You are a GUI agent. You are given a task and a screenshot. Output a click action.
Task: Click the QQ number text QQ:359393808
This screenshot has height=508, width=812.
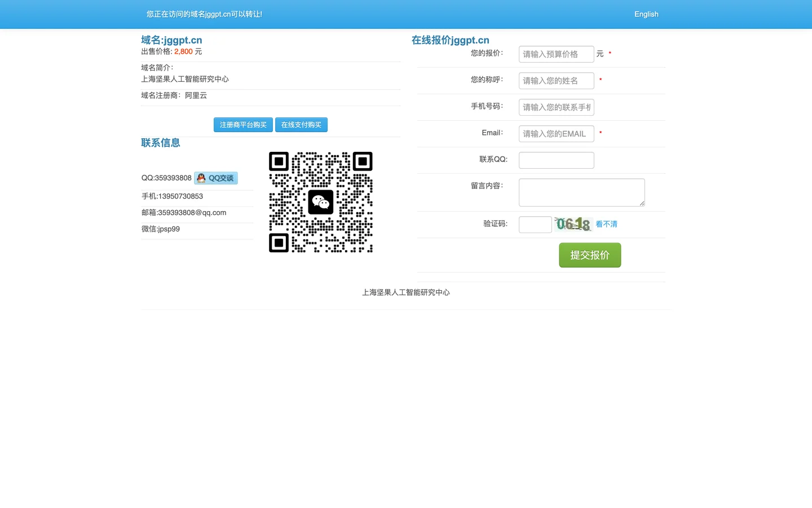[166, 178]
